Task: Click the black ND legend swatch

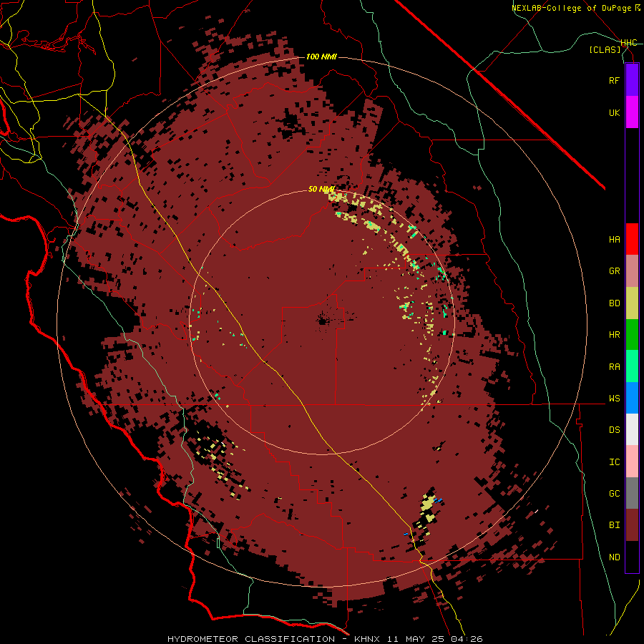Action: coord(632,557)
